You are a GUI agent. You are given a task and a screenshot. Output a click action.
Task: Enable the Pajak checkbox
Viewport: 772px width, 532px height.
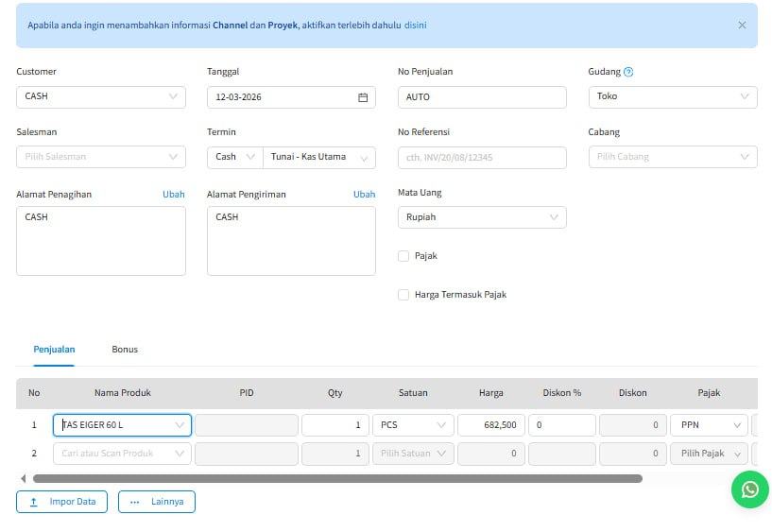tap(403, 256)
